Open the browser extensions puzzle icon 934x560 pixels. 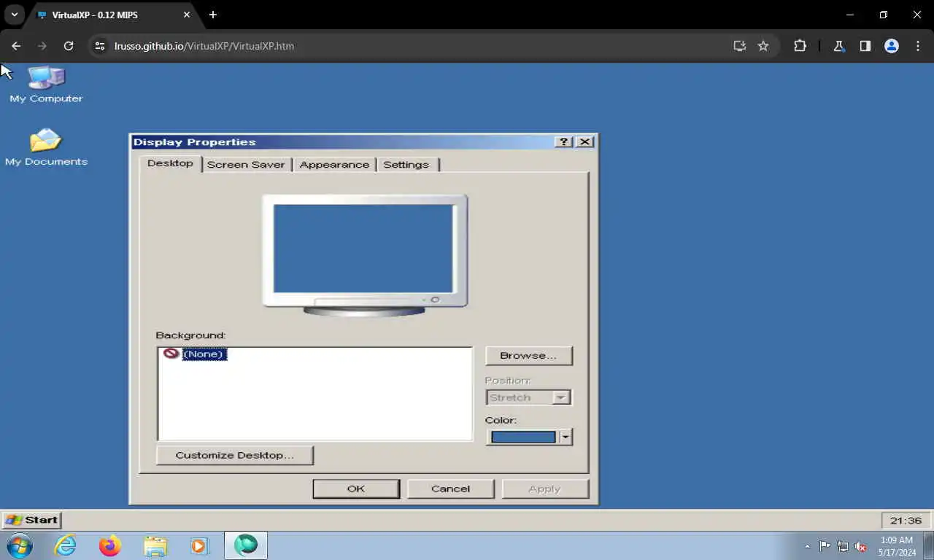(x=800, y=46)
